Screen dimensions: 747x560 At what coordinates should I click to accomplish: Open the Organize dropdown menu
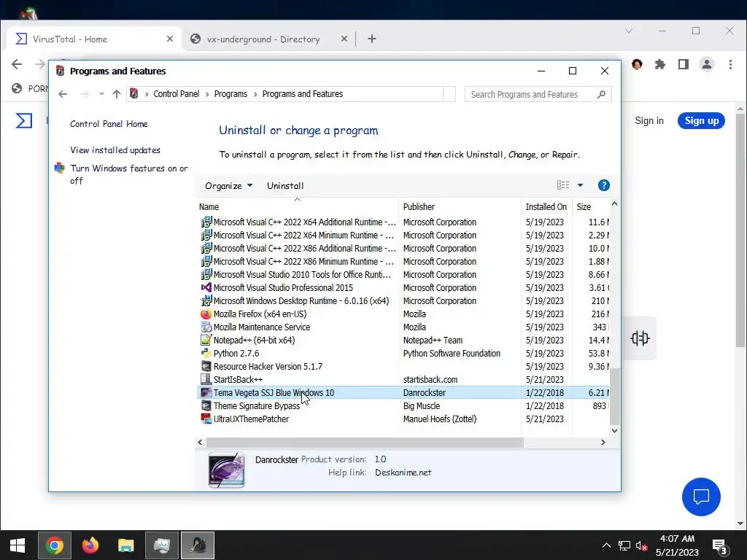click(228, 186)
